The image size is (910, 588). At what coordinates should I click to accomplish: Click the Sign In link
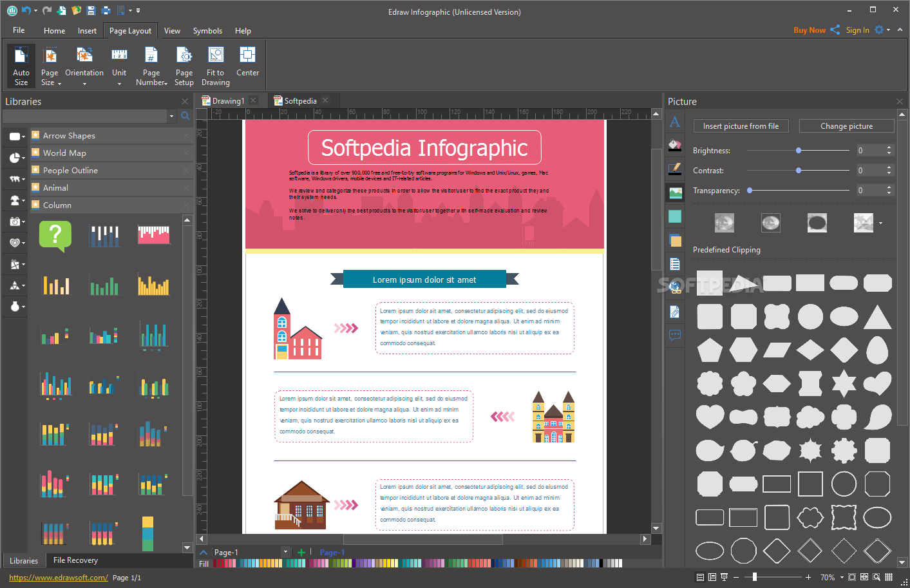coord(857,30)
